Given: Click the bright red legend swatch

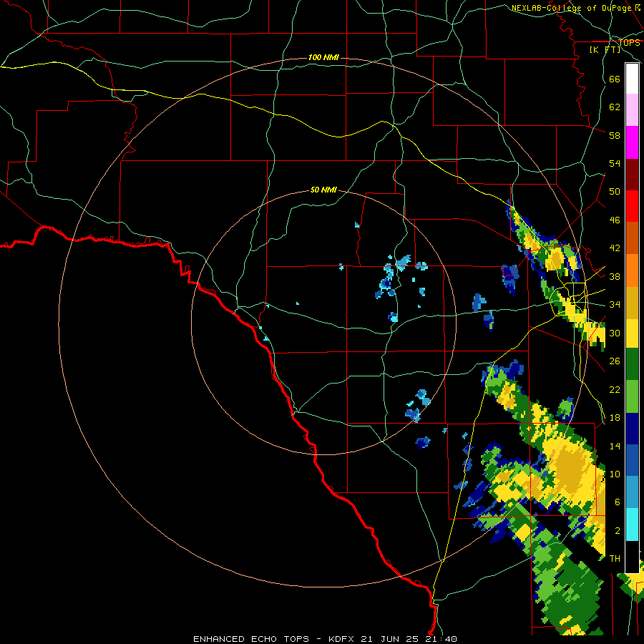Looking at the screenshot, I should 632,206.
